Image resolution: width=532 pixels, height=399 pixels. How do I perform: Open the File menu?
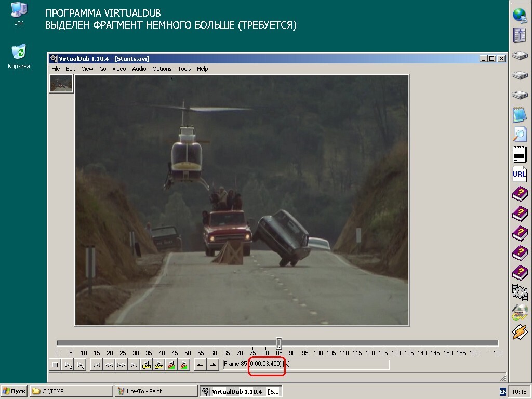(56, 69)
